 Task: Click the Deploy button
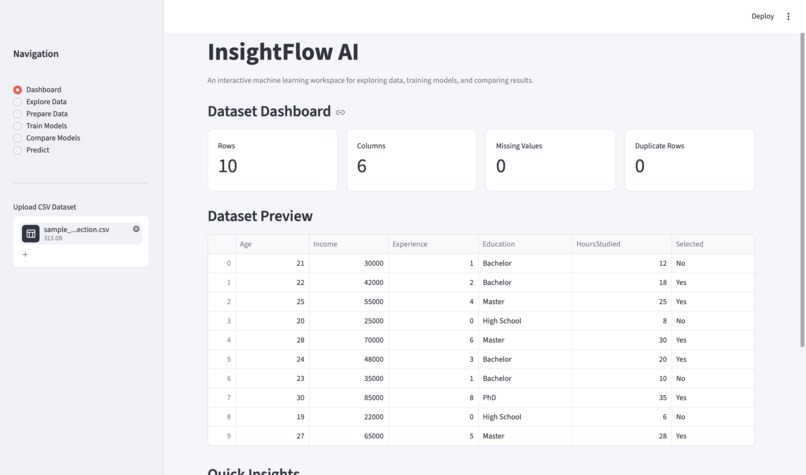pyautogui.click(x=762, y=16)
